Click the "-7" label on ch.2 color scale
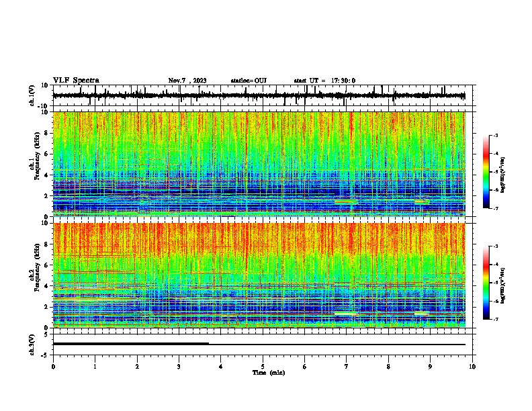This screenshot has height=411, width=532. (495, 319)
